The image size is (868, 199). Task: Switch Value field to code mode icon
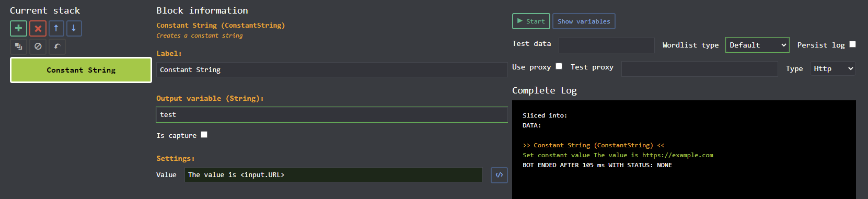[x=499, y=175]
